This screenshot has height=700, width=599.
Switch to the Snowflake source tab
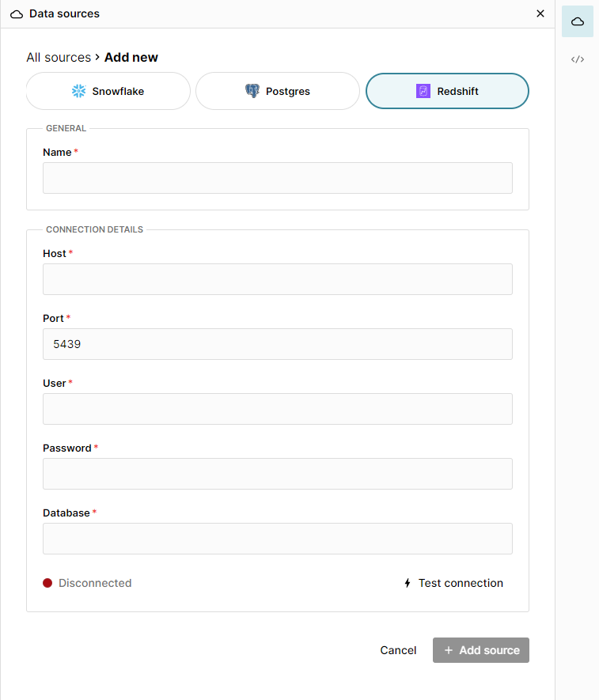108,90
